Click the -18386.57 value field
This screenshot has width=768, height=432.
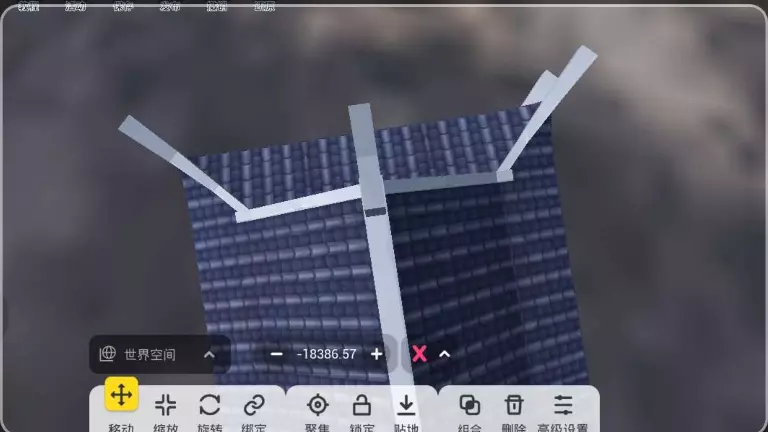[326, 354]
